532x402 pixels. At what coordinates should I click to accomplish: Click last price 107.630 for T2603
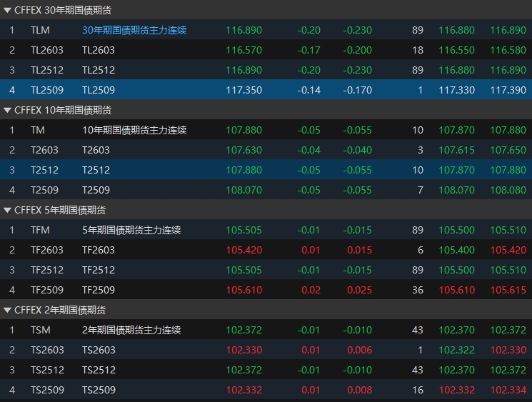click(x=244, y=150)
